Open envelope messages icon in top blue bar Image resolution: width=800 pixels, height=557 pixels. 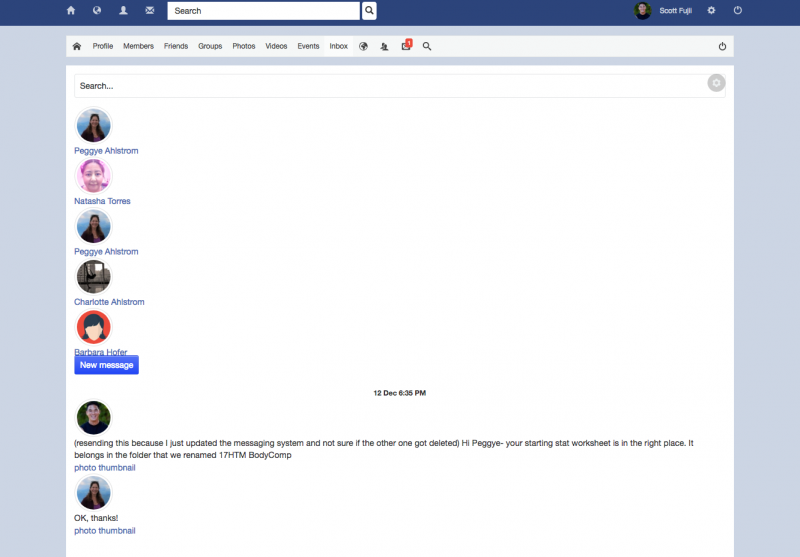[149, 10]
